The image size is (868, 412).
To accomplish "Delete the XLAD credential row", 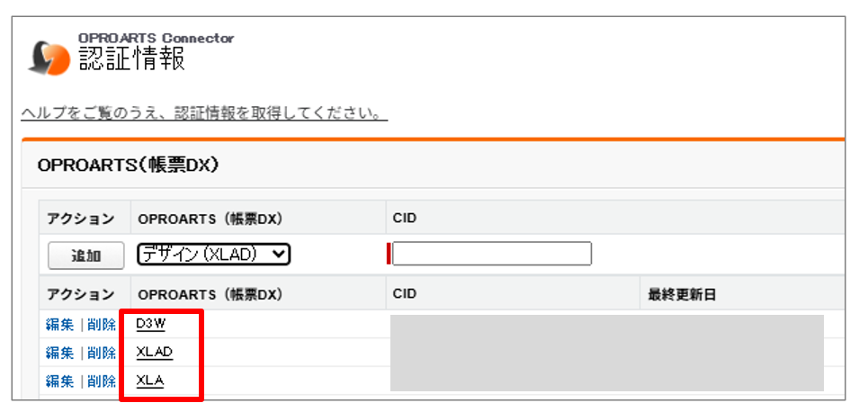I will point(102,353).
